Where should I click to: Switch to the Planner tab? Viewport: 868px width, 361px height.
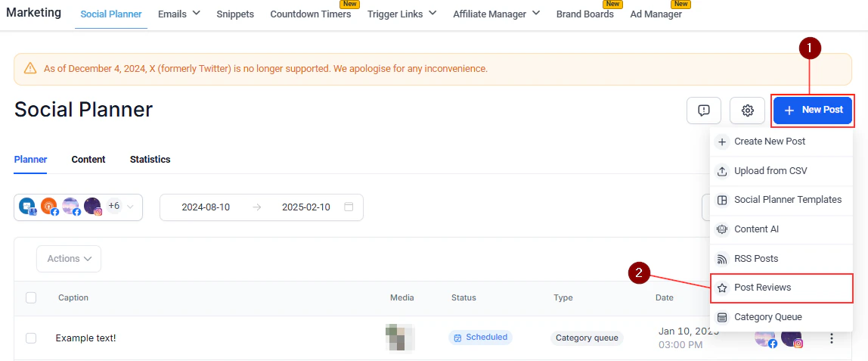30,160
